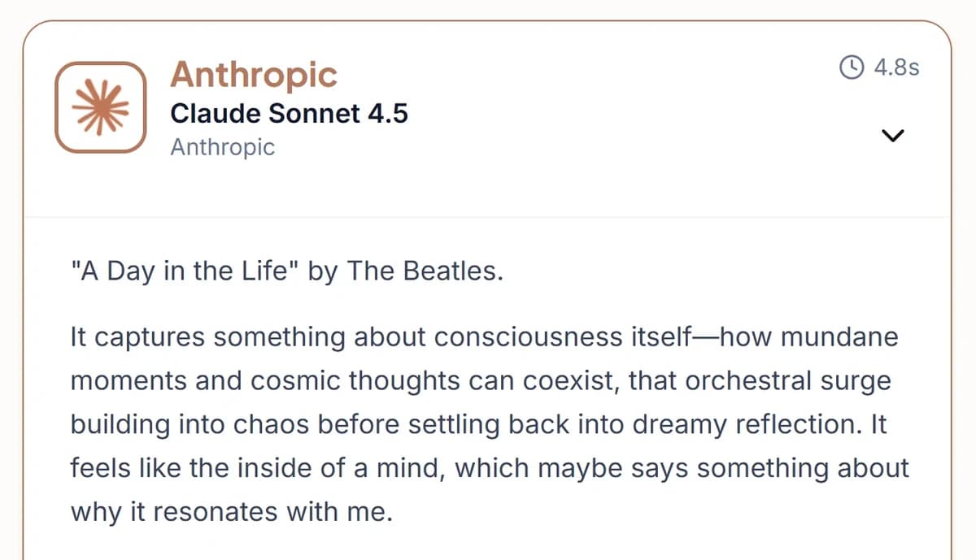Collapse the Claude Sonnet response using the arrow
Screen dimensions: 976x560
pyautogui.click(x=893, y=136)
